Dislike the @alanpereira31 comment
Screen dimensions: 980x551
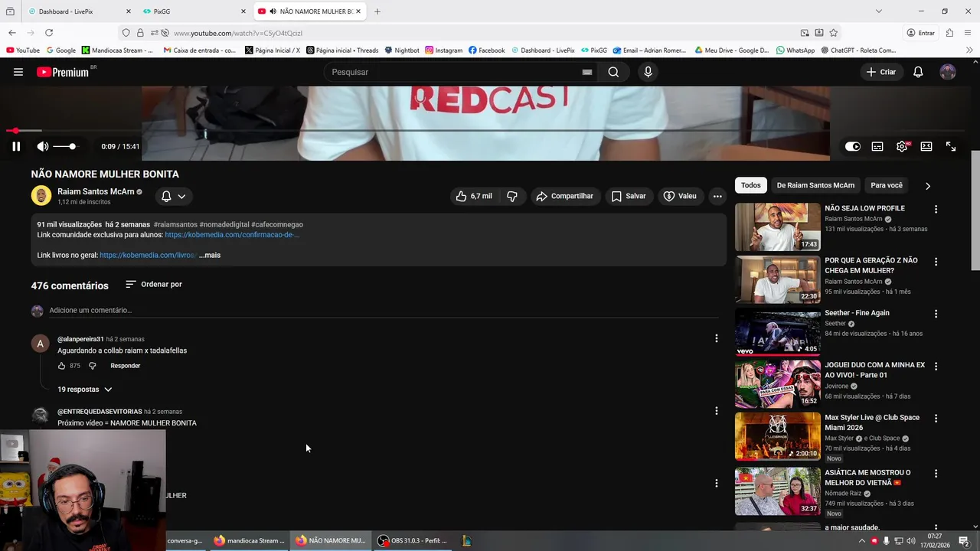coord(93,366)
